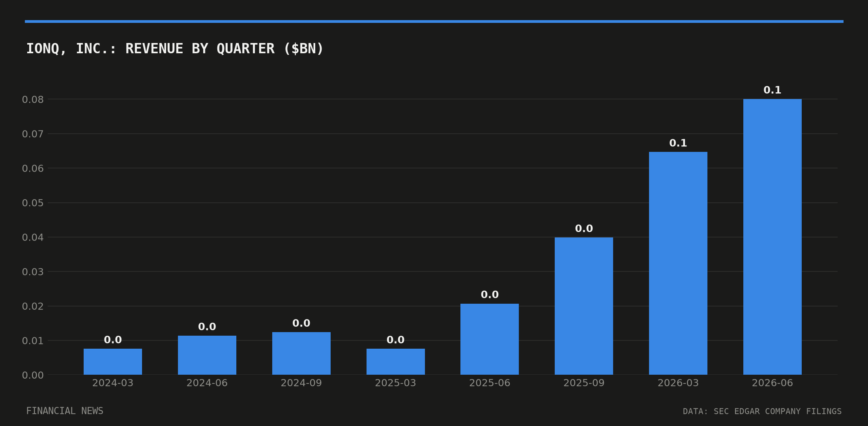Select the 2025-09 revenue bar
868x426 pixels.
pyautogui.click(x=584, y=306)
